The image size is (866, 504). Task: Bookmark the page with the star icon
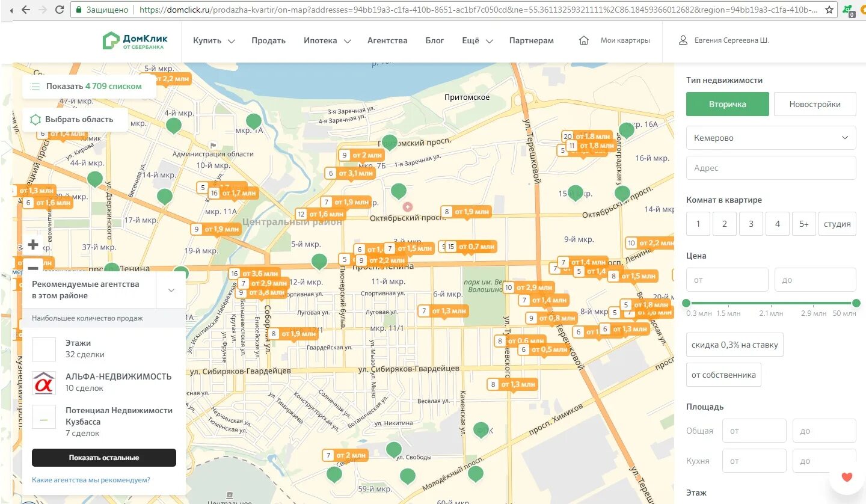pyautogui.click(x=829, y=10)
